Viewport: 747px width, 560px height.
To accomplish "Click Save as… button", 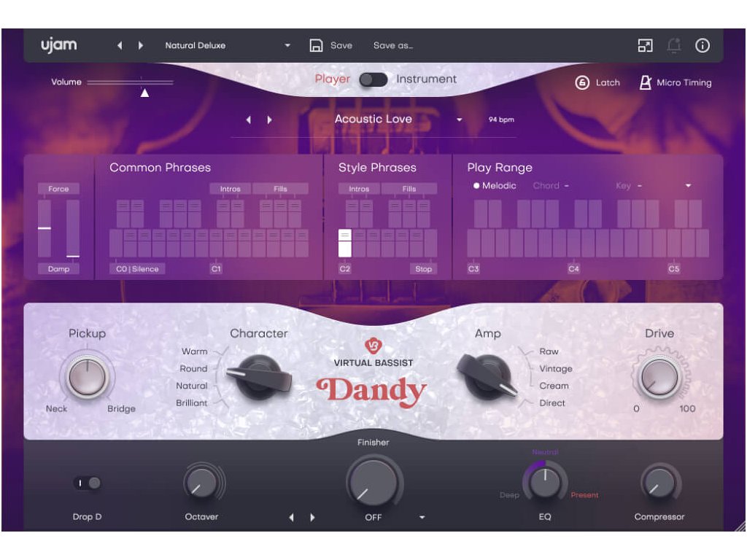I will tap(393, 45).
